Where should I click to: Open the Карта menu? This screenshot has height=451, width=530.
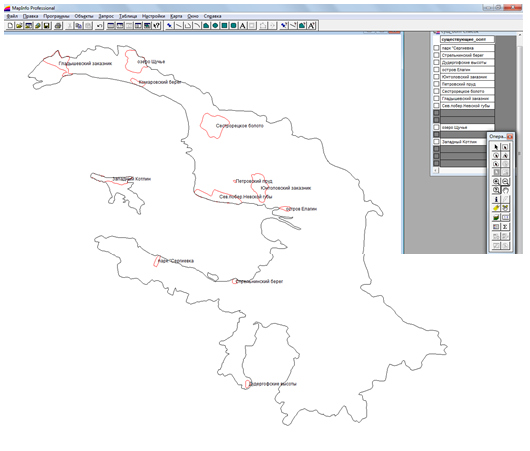176,16
